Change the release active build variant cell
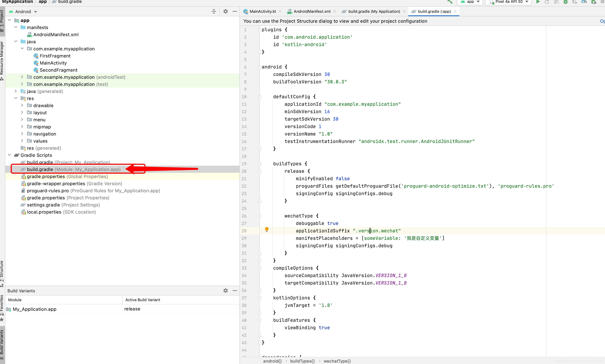Viewport: 605px width, 364px height. [x=181, y=309]
